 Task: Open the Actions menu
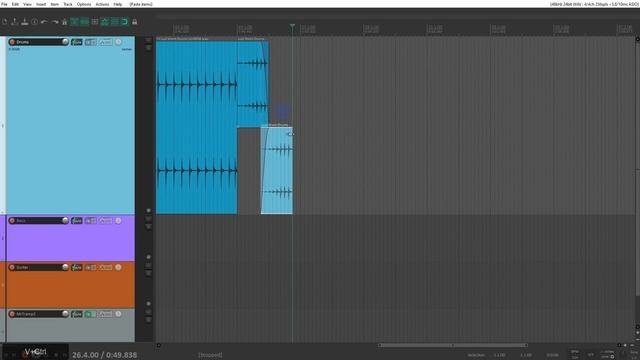click(x=102, y=4)
